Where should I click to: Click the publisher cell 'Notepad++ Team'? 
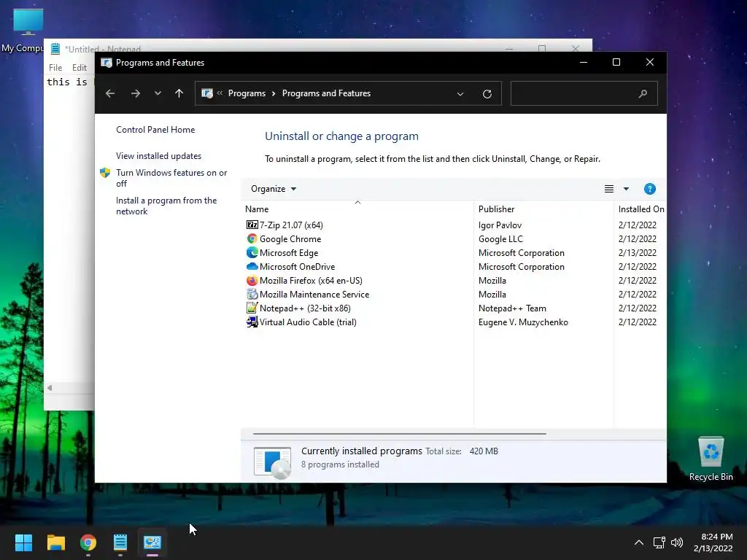[x=512, y=308]
